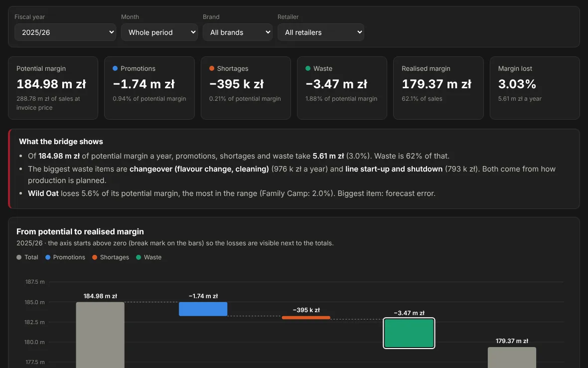The width and height of the screenshot is (588, 368).
Task: Click '0.94% of potential margin' text
Action: [149, 99]
